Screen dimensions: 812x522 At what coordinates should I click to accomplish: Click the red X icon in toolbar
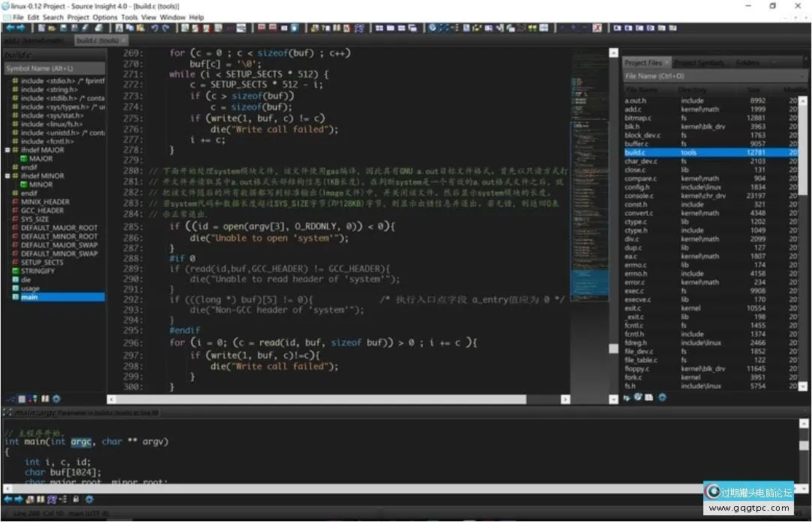(x=598, y=28)
